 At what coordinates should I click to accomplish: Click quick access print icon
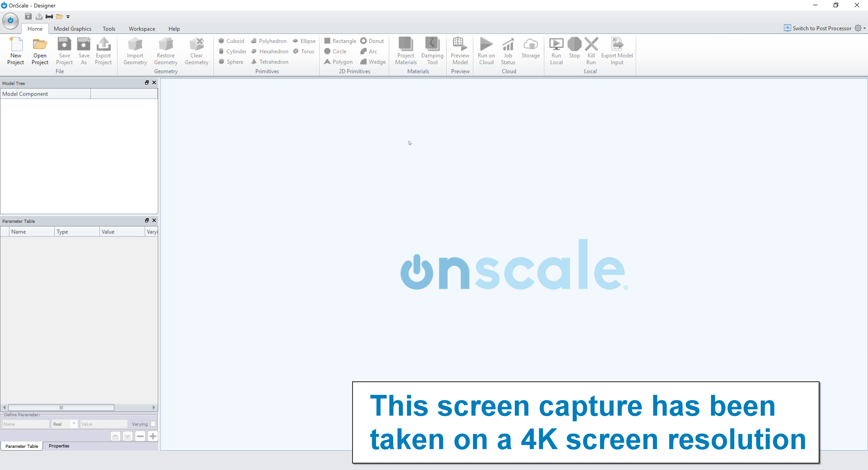click(x=49, y=16)
